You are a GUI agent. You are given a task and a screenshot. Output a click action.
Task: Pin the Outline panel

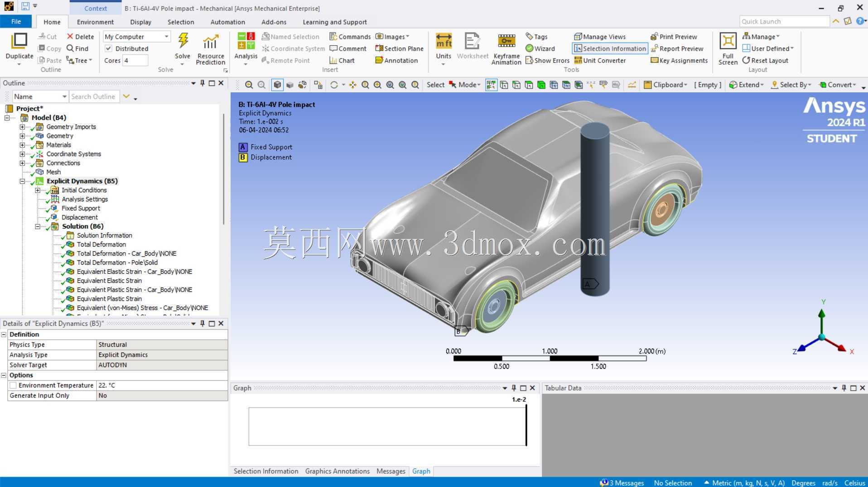(x=203, y=83)
